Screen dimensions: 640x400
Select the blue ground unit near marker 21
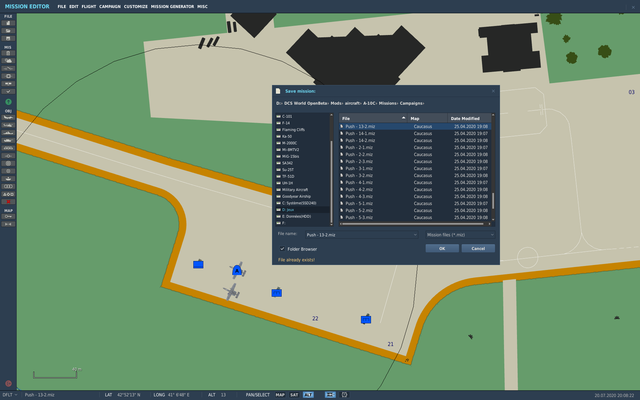(x=366, y=319)
